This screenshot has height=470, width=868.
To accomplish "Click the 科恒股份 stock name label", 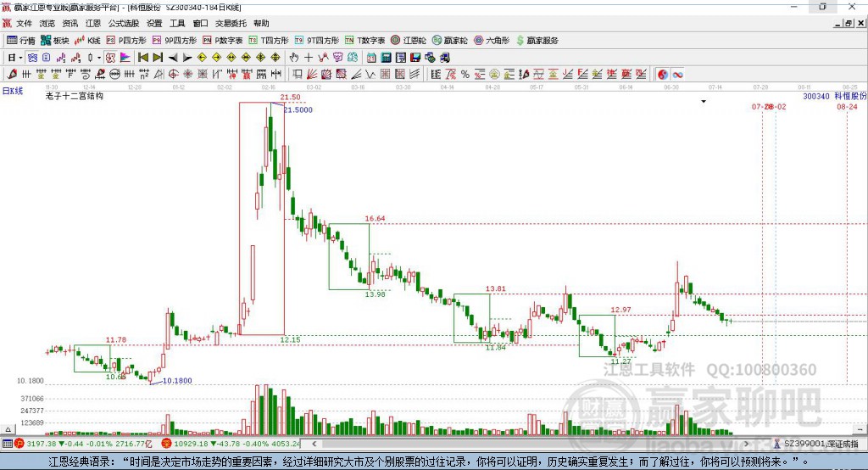I will 850,96.
